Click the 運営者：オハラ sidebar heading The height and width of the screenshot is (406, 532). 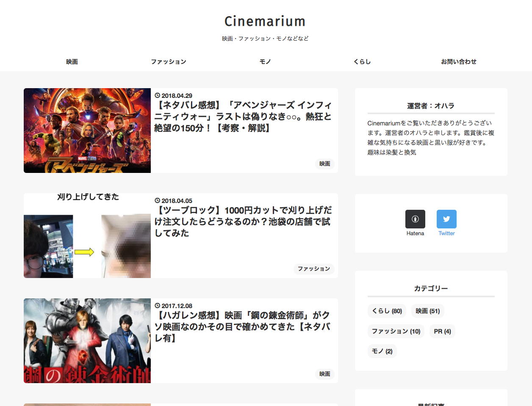pyautogui.click(x=431, y=106)
